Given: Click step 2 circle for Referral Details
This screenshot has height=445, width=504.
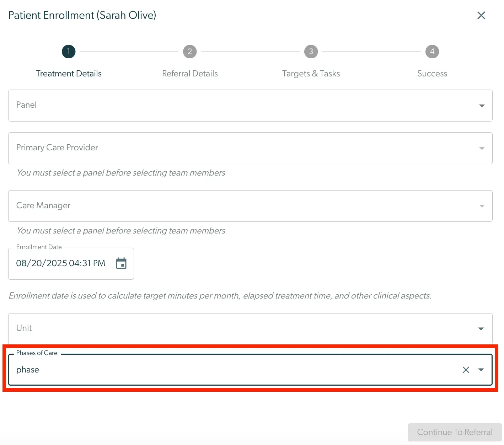Looking at the screenshot, I should (190, 51).
